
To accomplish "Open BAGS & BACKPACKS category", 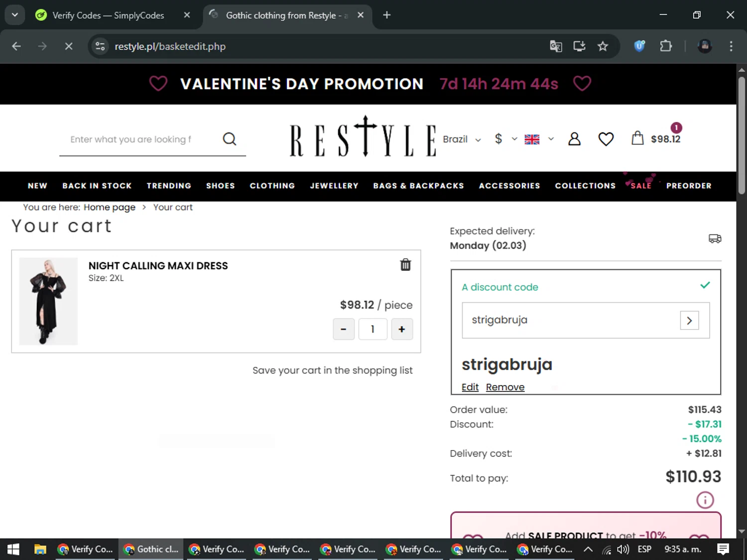I will pos(418,186).
